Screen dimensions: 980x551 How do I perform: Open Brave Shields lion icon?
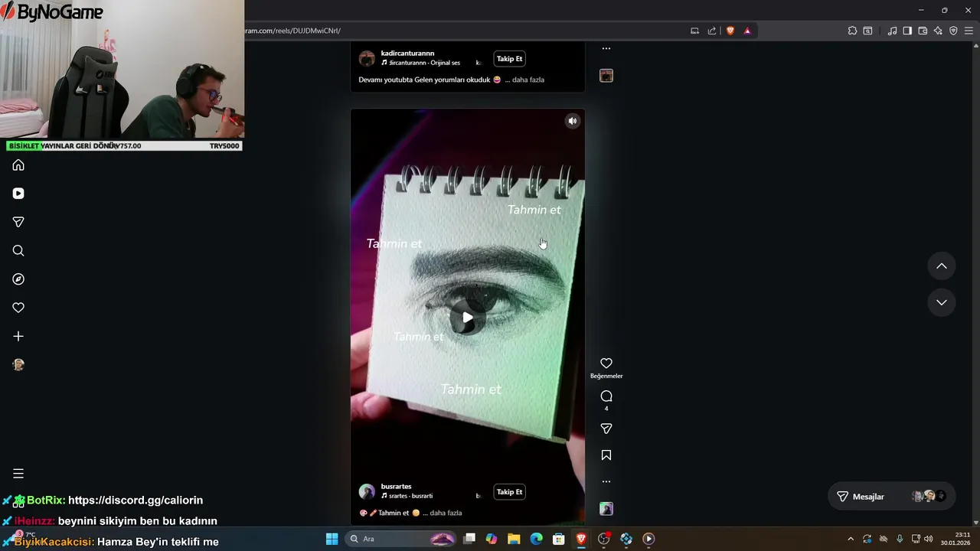point(730,31)
